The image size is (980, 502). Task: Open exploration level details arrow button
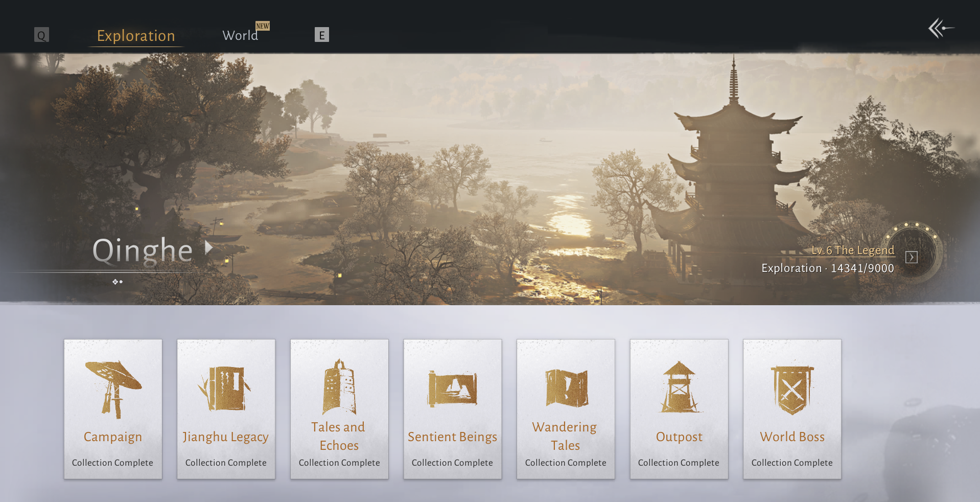click(x=911, y=257)
